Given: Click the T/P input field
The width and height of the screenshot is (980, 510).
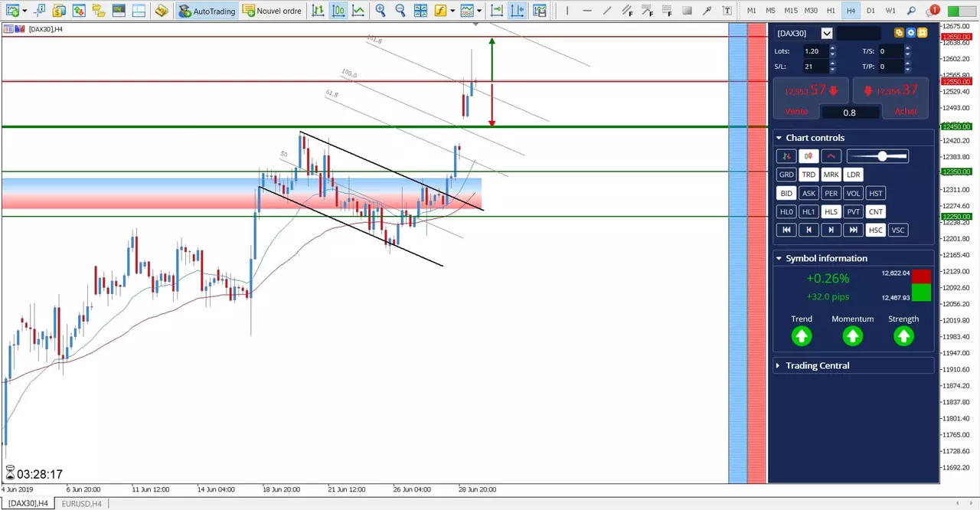Looking at the screenshot, I should click(x=890, y=67).
